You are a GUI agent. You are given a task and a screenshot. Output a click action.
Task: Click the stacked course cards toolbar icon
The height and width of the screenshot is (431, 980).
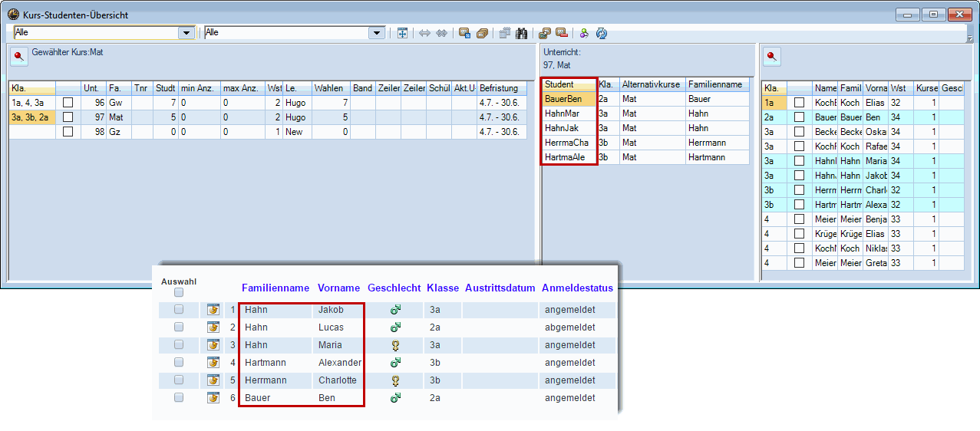[x=482, y=33]
